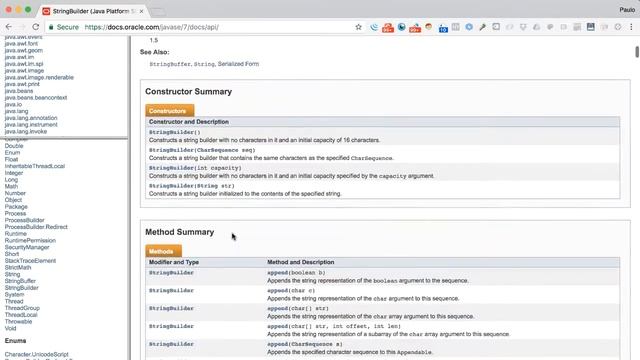
Task: Open the java.beans.beancontext package
Action: pyautogui.click(x=36, y=98)
